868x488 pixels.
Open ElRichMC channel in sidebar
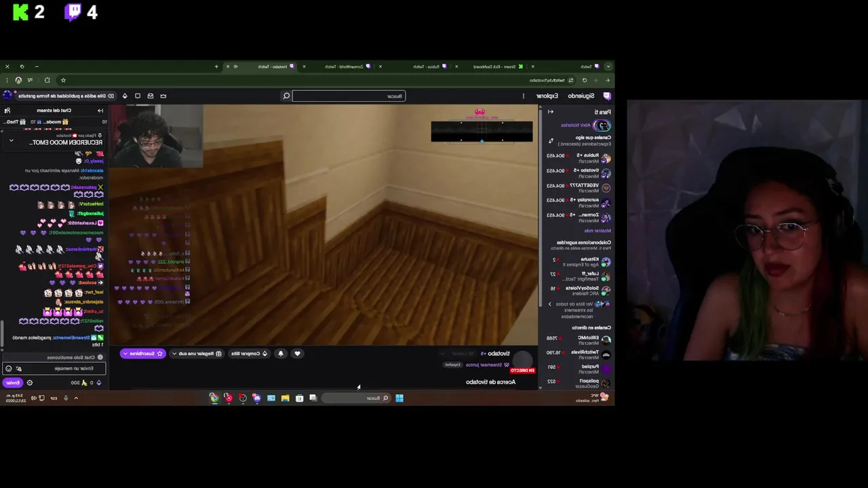(578, 340)
